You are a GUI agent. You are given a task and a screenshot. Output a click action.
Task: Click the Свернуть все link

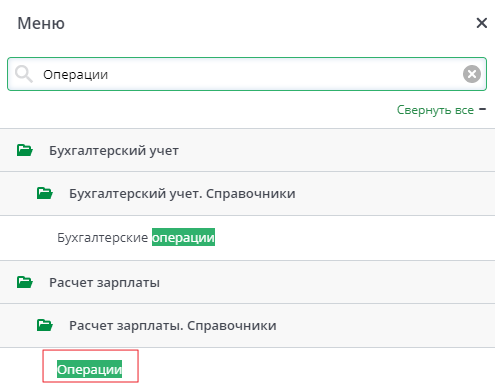[x=435, y=110]
